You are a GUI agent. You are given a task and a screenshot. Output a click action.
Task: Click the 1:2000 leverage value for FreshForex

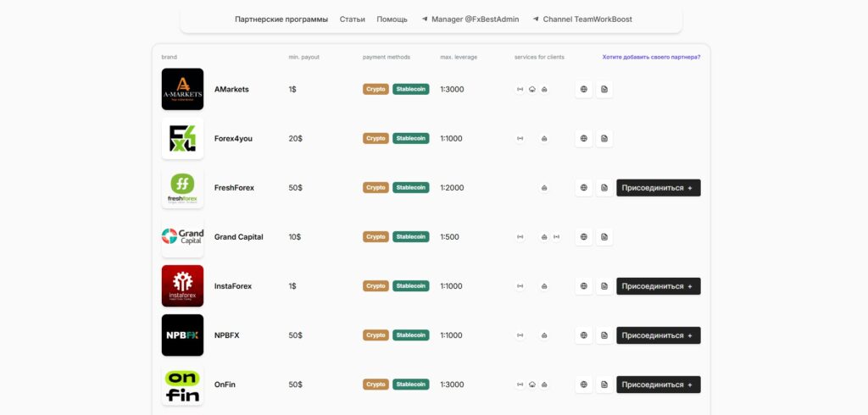[453, 187]
